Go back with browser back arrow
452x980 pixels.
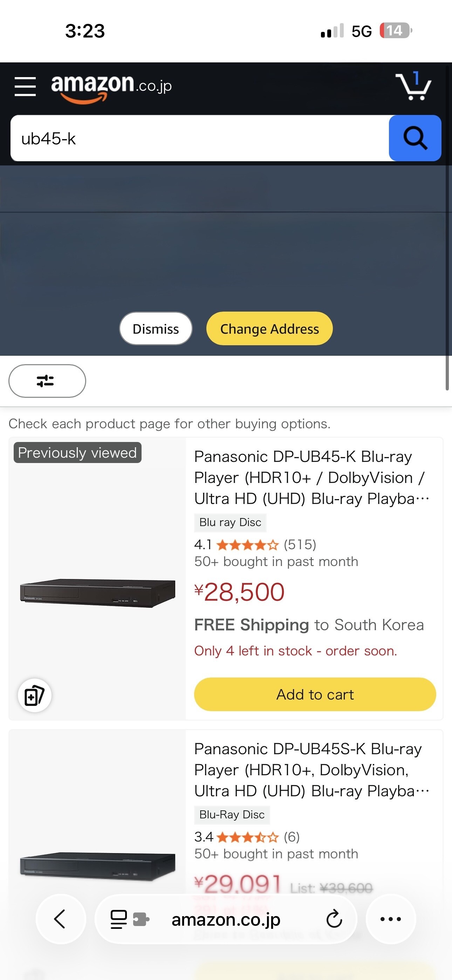tap(61, 919)
